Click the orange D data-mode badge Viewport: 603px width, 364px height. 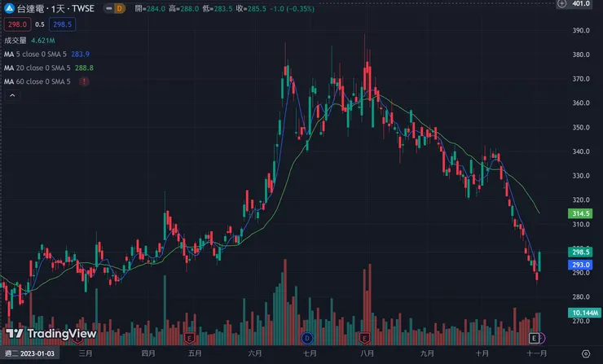click(x=120, y=8)
